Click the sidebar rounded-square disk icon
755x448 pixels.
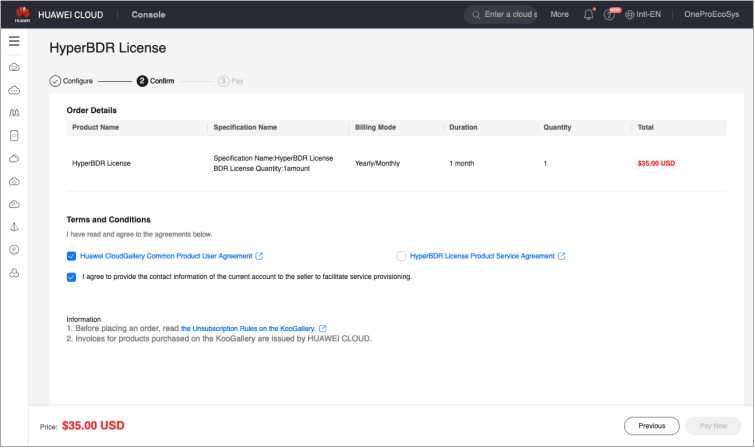14,136
